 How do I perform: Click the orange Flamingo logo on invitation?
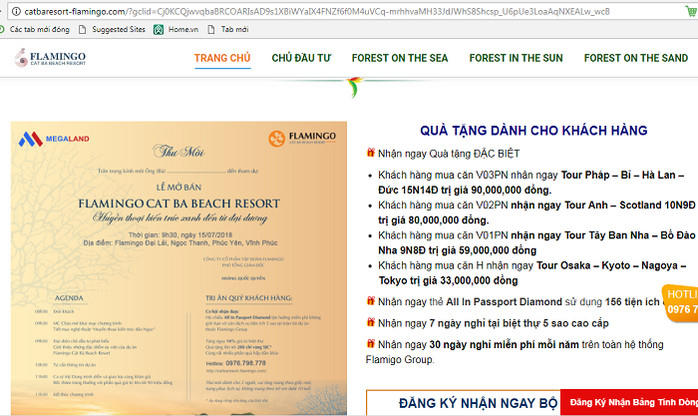[x=302, y=137]
